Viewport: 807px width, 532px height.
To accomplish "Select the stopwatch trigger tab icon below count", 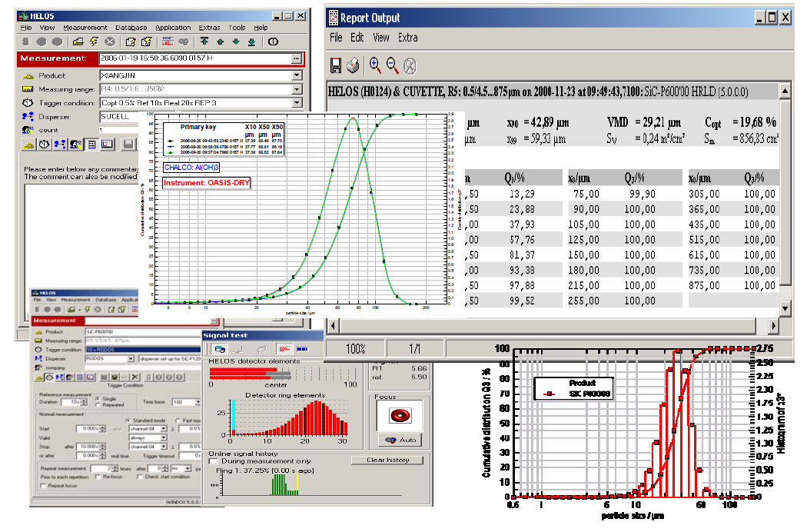I will pyautogui.click(x=45, y=145).
